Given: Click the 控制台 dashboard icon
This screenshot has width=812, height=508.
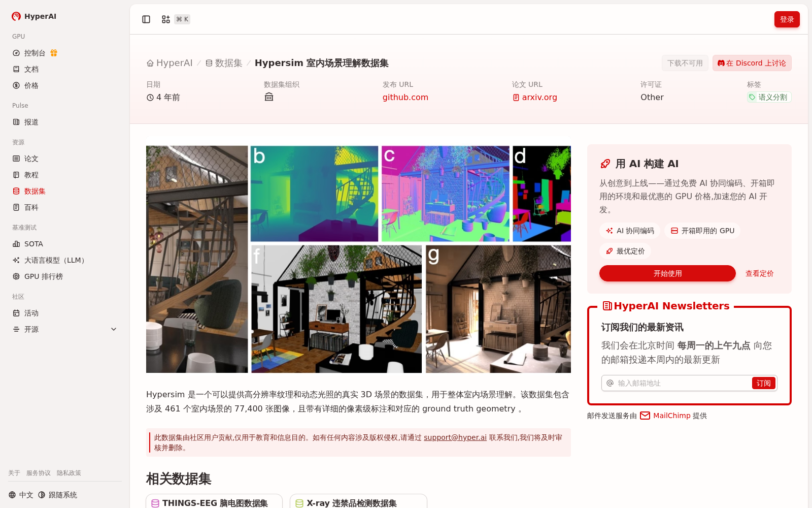Looking at the screenshot, I should point(16,53).
